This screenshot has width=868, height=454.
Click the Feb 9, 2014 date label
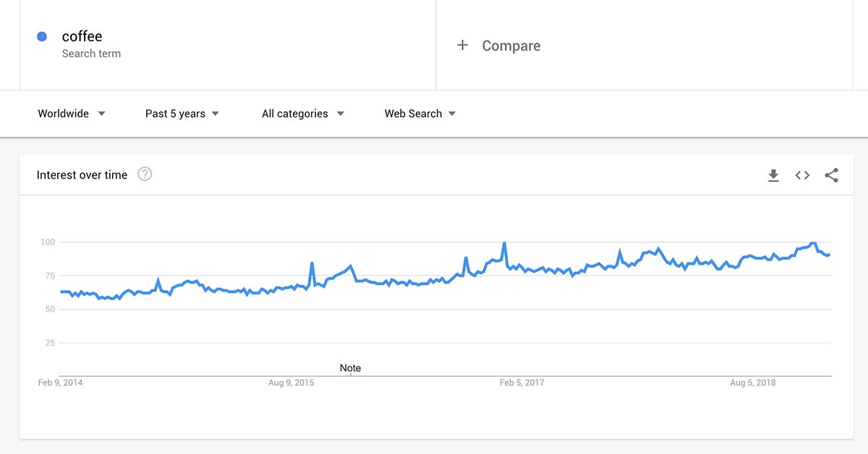coord(61,382)
